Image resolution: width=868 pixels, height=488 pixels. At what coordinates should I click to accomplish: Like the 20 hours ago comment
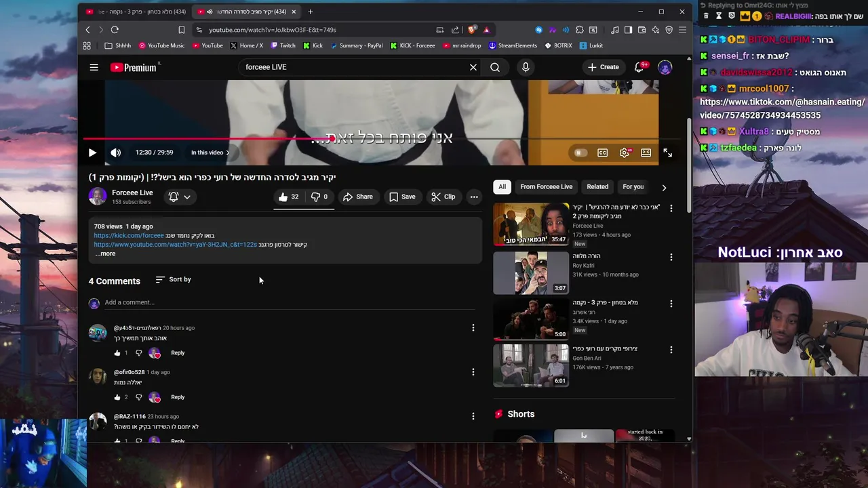tap(117, 353)
